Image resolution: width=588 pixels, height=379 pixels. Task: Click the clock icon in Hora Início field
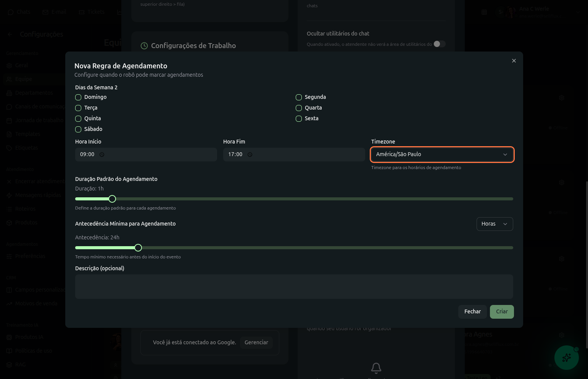(102, 155)
